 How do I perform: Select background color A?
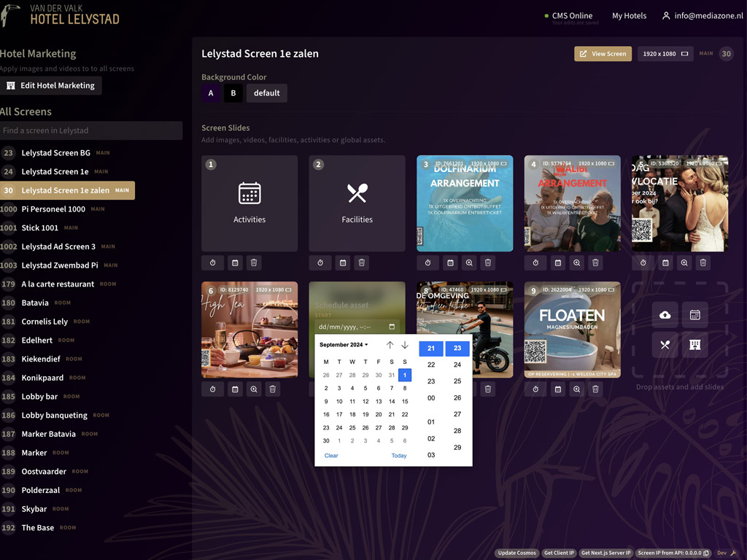211,93
